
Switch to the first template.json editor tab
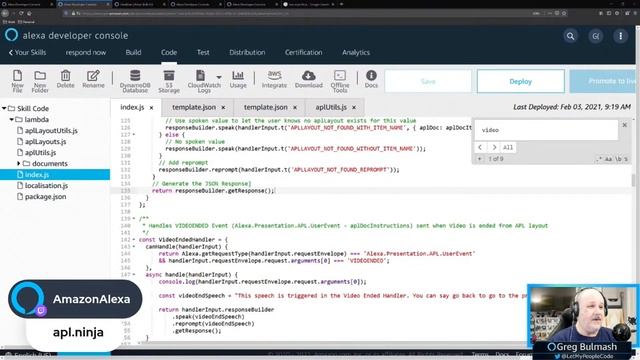[194, 107]
